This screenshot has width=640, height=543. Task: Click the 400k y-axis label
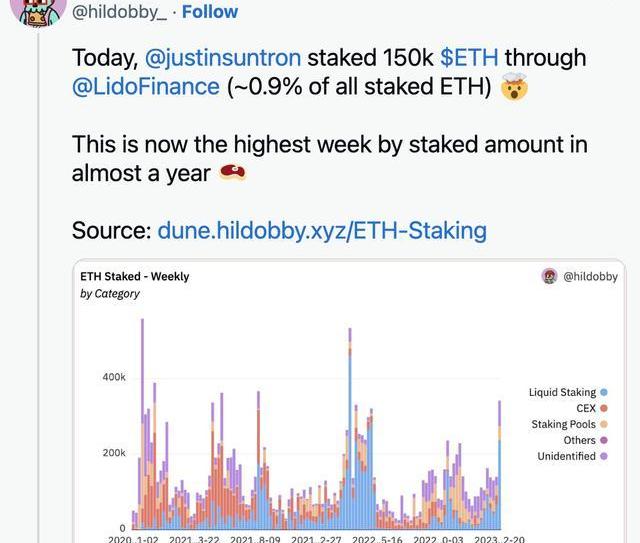[114, 377]
